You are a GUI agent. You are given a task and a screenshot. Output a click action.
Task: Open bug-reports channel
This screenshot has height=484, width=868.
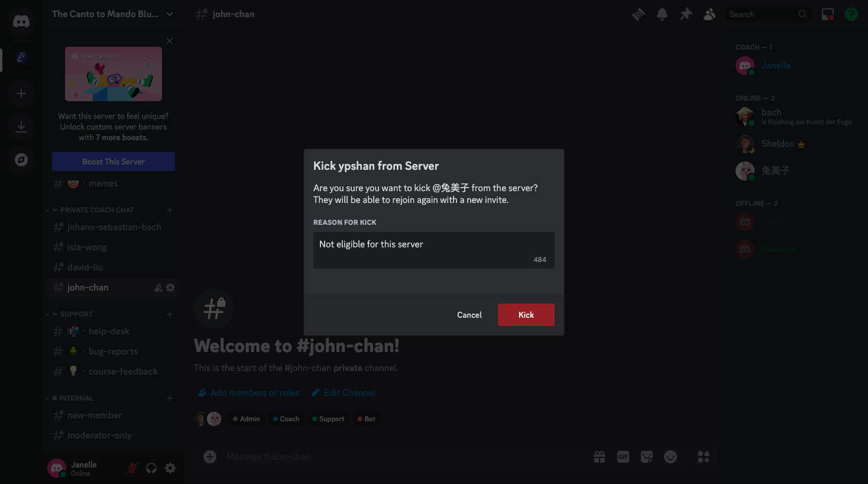(114, 351)
